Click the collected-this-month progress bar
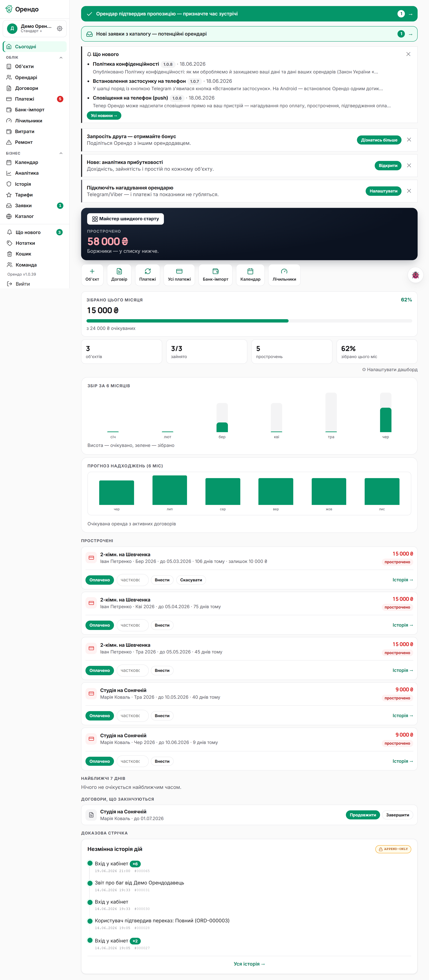Image resolution: width=429 pixels, height=980 pixels. tap(249, 321)
